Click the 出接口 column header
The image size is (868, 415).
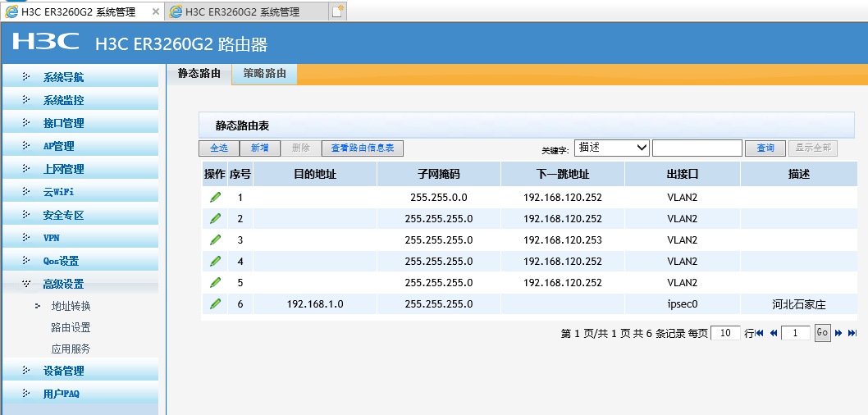pyautogui.click(x=683, y=175)
